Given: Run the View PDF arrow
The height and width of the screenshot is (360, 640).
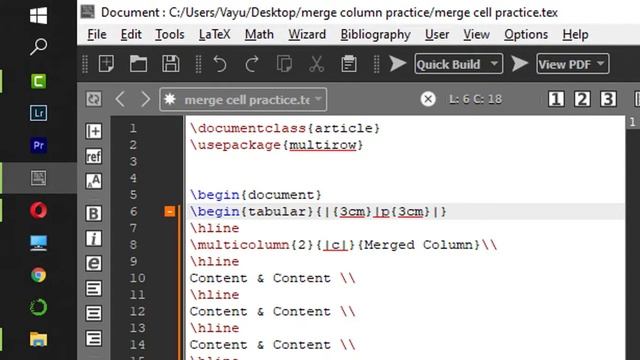Looking at the screenshot, I should tap(519, 64).
